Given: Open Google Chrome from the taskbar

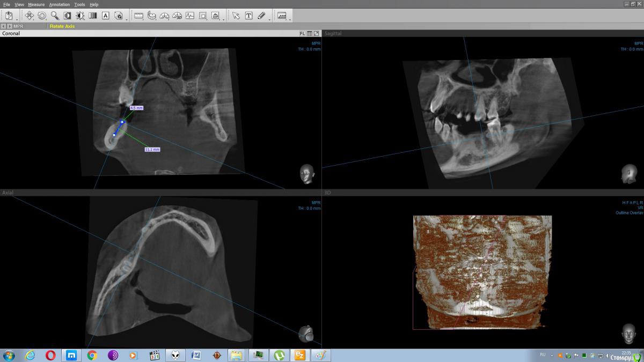Looking at the screenshot, I should [x=92, y=355].
